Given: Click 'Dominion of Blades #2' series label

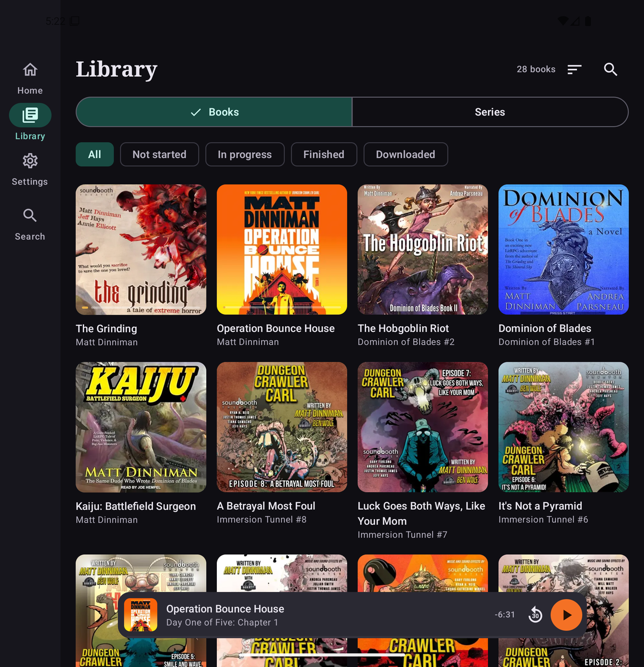Looking at the screenshot, I should pos(406,342).
